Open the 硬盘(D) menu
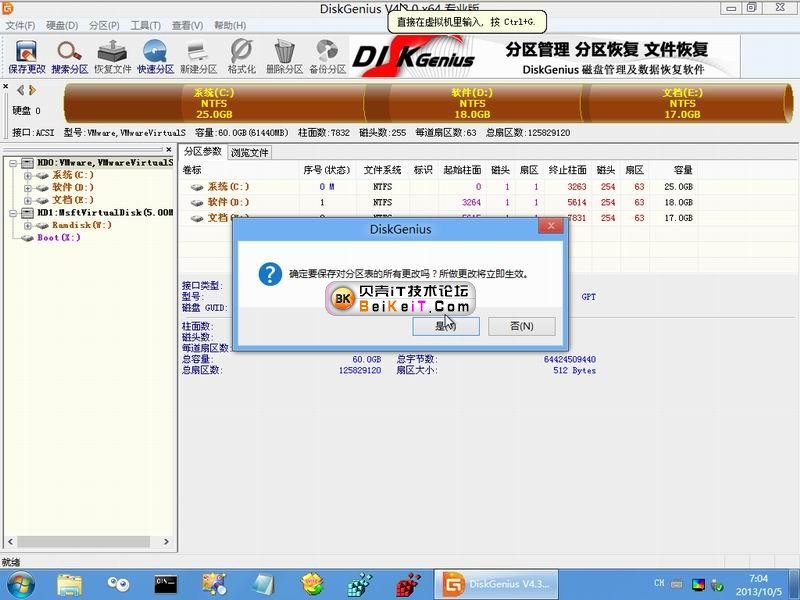800x600 pixels. click(62, 26)
